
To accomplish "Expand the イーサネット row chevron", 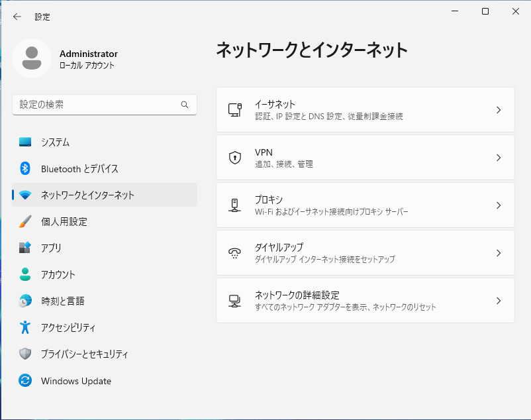I will 499,110.
